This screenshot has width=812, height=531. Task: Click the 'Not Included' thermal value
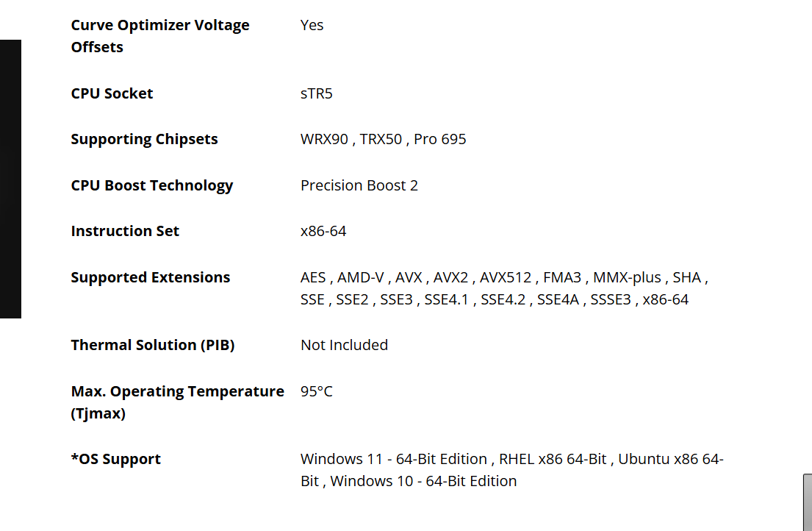click(344, 345)
